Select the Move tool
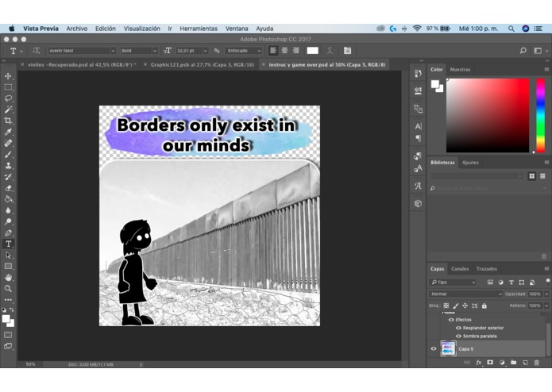552x392 pixels. coord(8,76)
